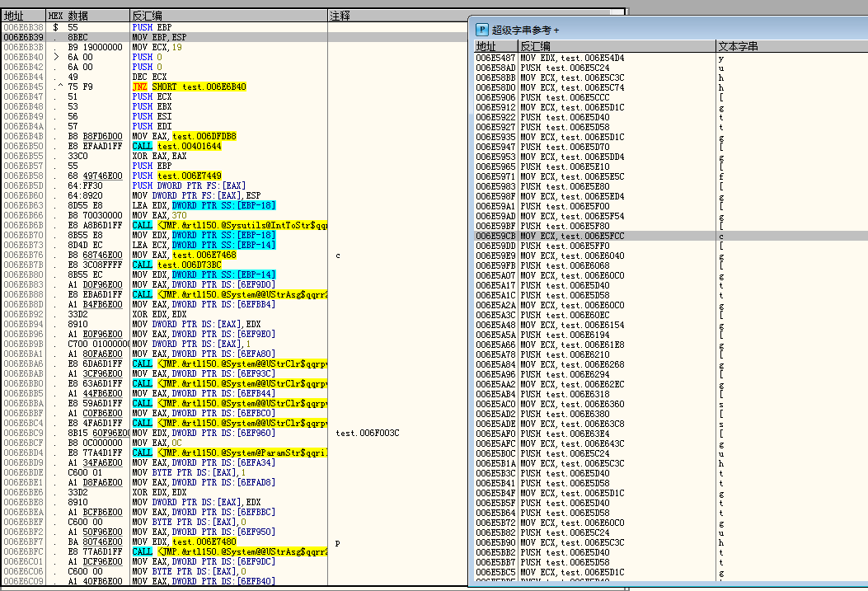The image size is (868, 591).
Task: Click the 注释 column header
Action: [340, 16]
